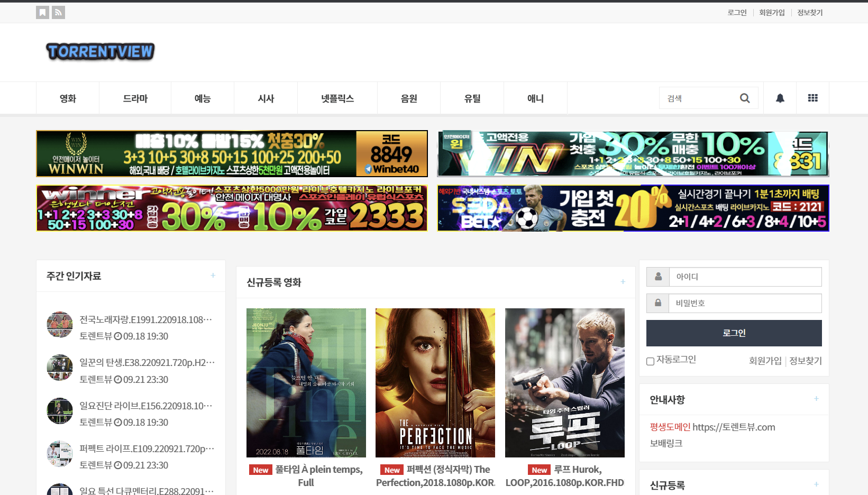868x495 pixels.
Task: Expand 신규등록 sidebar plus icon
Action: (x=816, y=484)
